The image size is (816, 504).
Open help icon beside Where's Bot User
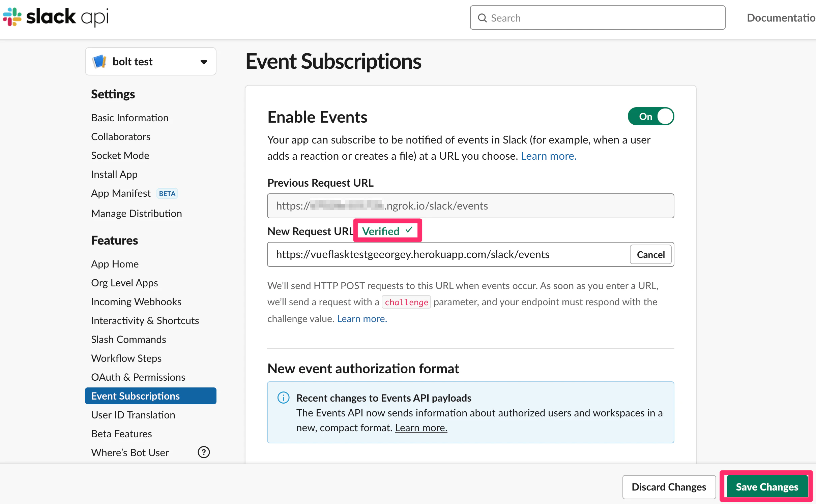tap(204, 452)
